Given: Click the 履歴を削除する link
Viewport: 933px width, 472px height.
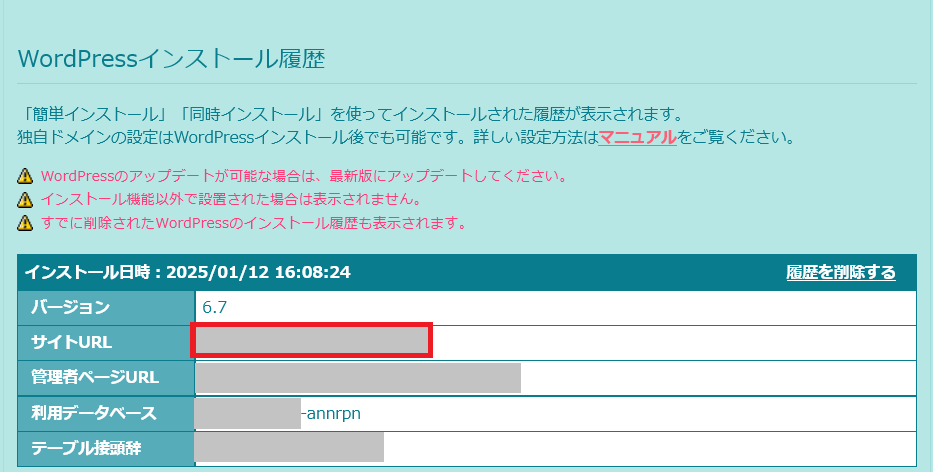Looking at the screenshot, I should coord(841,272).
